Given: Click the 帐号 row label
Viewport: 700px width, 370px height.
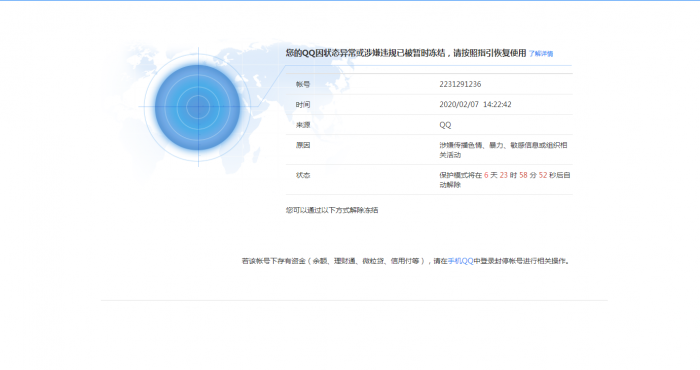Looking at the screenshot, I should pos(303,84).
